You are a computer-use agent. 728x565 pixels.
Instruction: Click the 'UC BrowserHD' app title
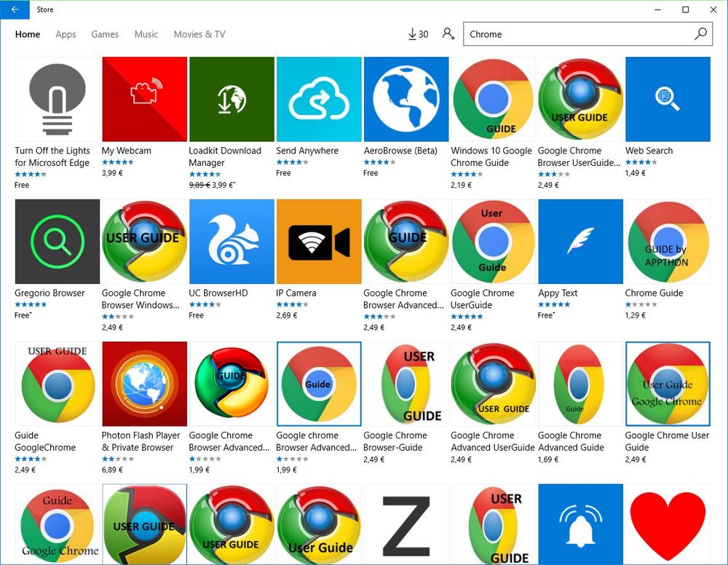(x=218, y=293)
